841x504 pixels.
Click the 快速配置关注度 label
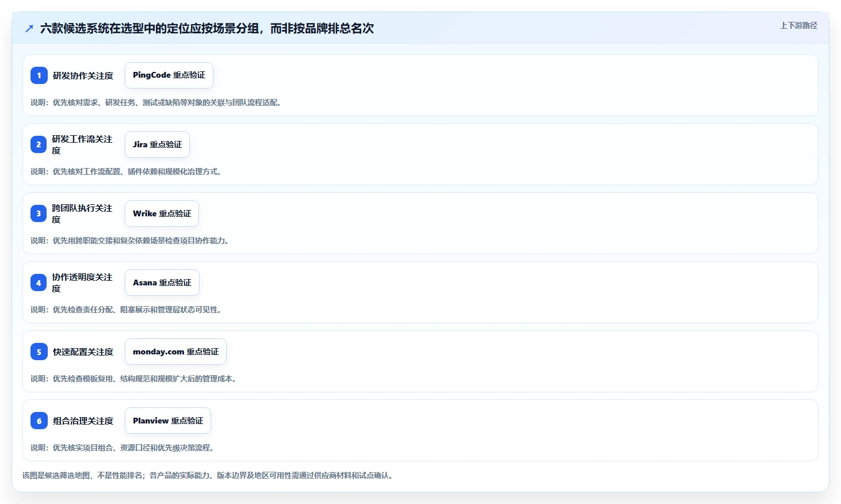[x=83, y=352]
